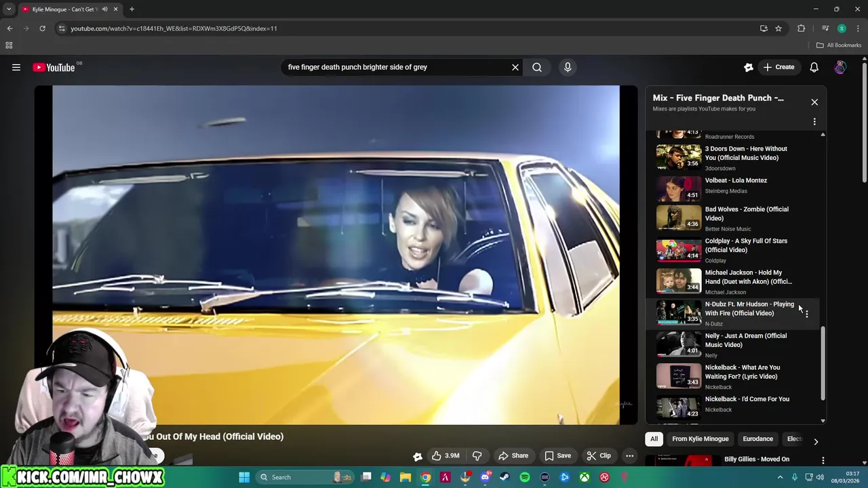Image resolution: width=868 pixels, height=488 pixels.
Task: Select the All filter chip
Action: (654, 439)
